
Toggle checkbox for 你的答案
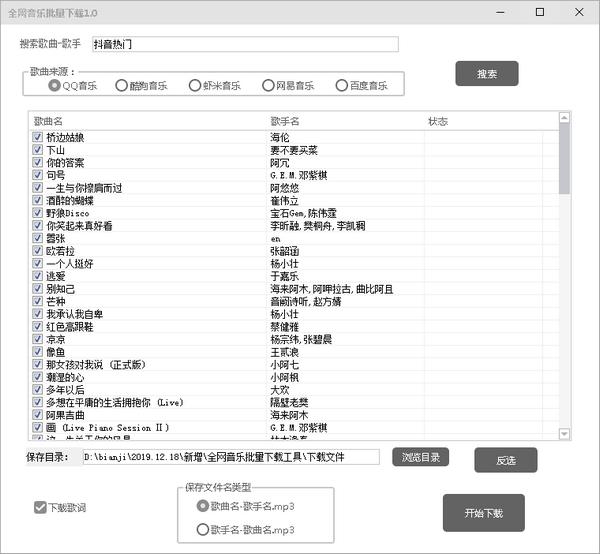[37, 162]
